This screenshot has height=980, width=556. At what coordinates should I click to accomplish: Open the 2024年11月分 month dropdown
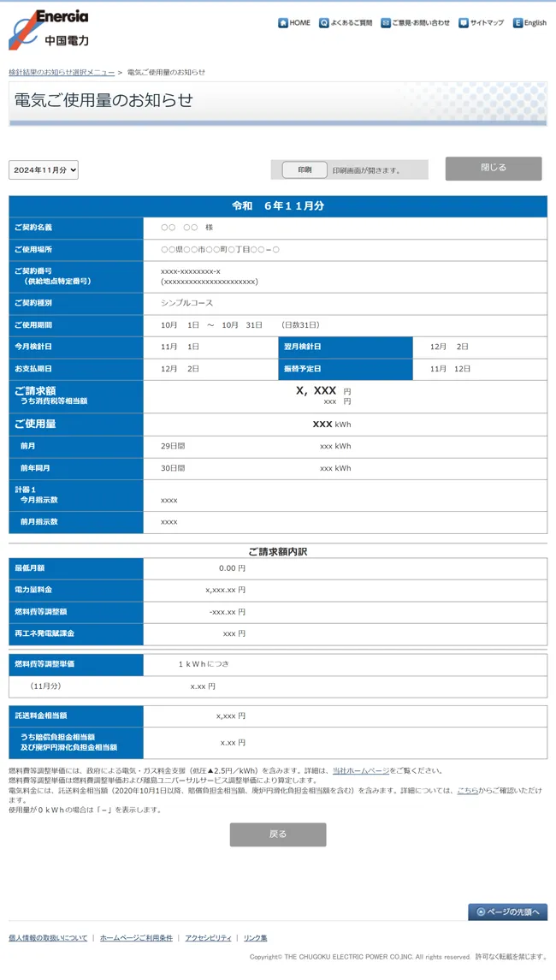point(44,170)
